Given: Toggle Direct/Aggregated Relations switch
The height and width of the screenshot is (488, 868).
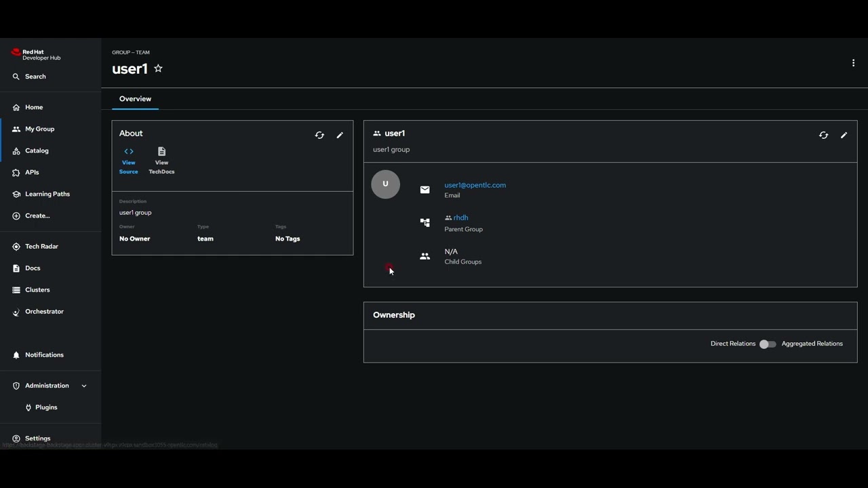Looking at the screenshot, I should point(768,344).
